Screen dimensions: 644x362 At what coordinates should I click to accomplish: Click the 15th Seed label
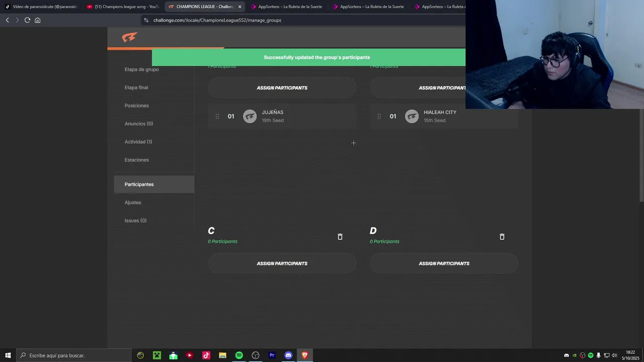[x=435, y=121]
